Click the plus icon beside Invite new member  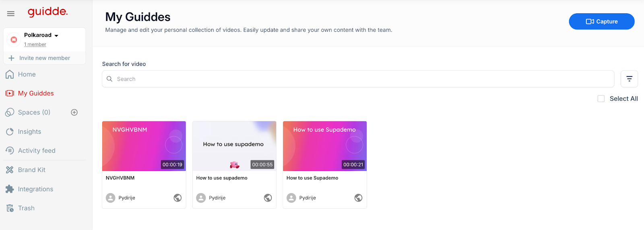click(11, 58)
